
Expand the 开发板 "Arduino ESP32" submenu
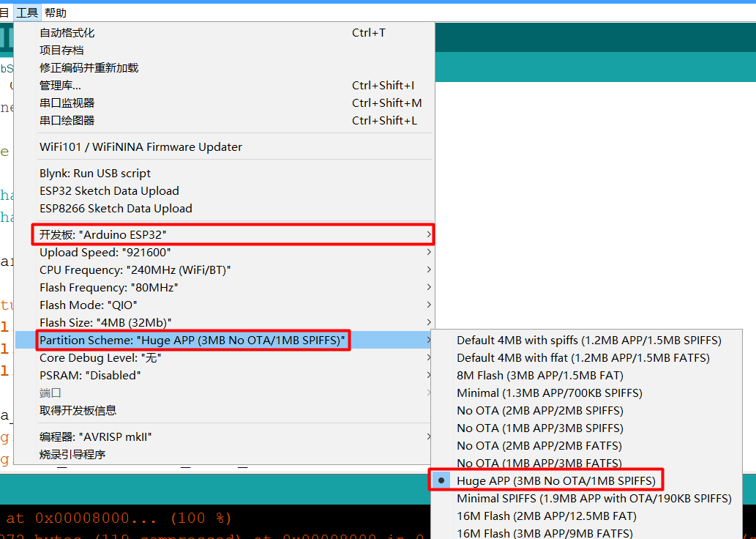[x=224, y=234]
